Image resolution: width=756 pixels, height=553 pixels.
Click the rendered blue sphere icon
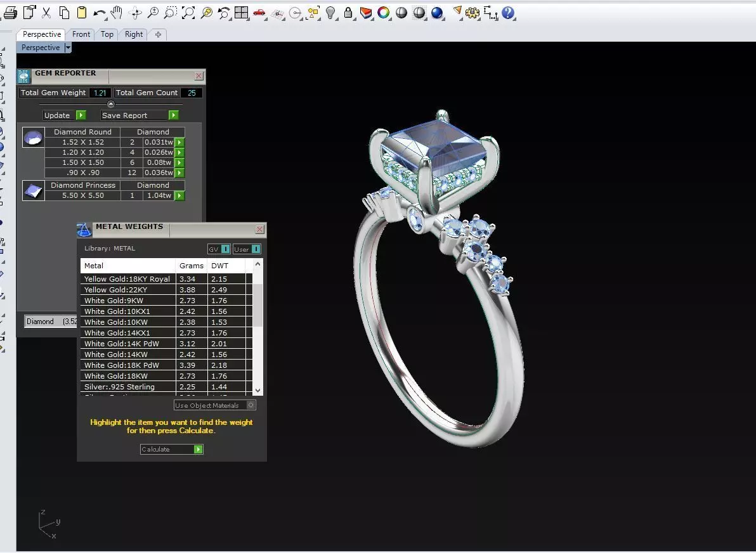(437, 13)
